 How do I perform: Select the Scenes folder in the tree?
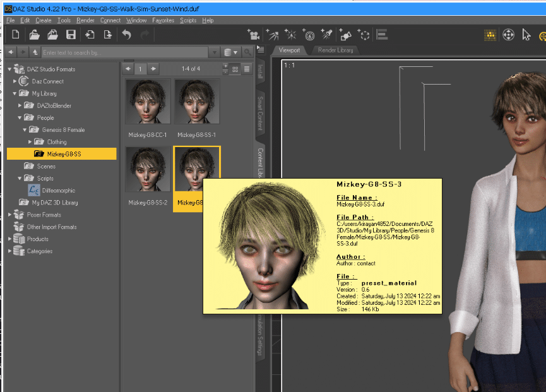[40, 166]
